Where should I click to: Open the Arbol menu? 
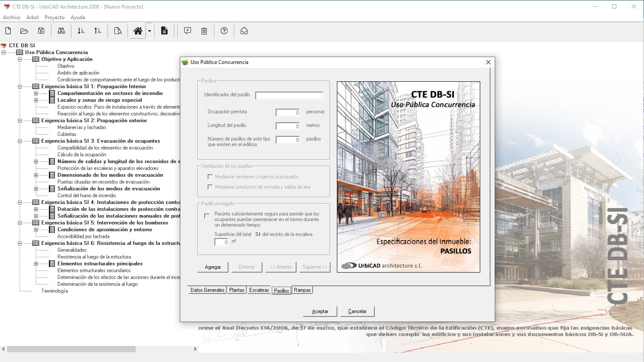(32, 17)
